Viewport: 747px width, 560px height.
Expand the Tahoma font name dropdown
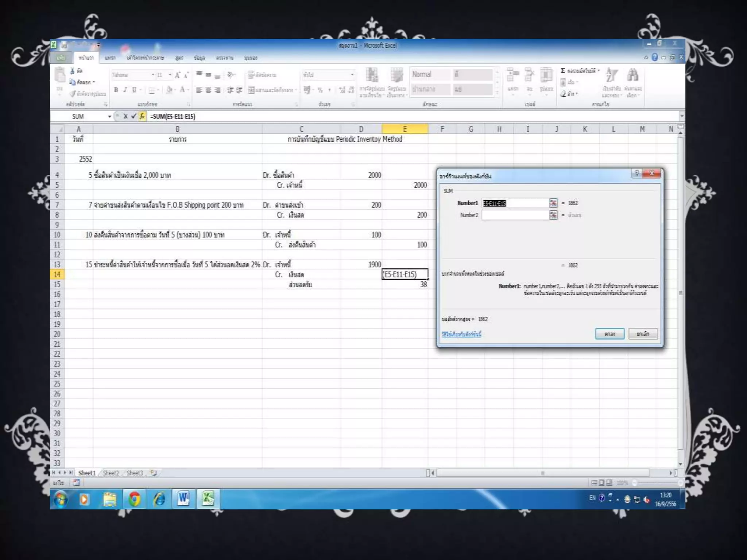(153, 75)
